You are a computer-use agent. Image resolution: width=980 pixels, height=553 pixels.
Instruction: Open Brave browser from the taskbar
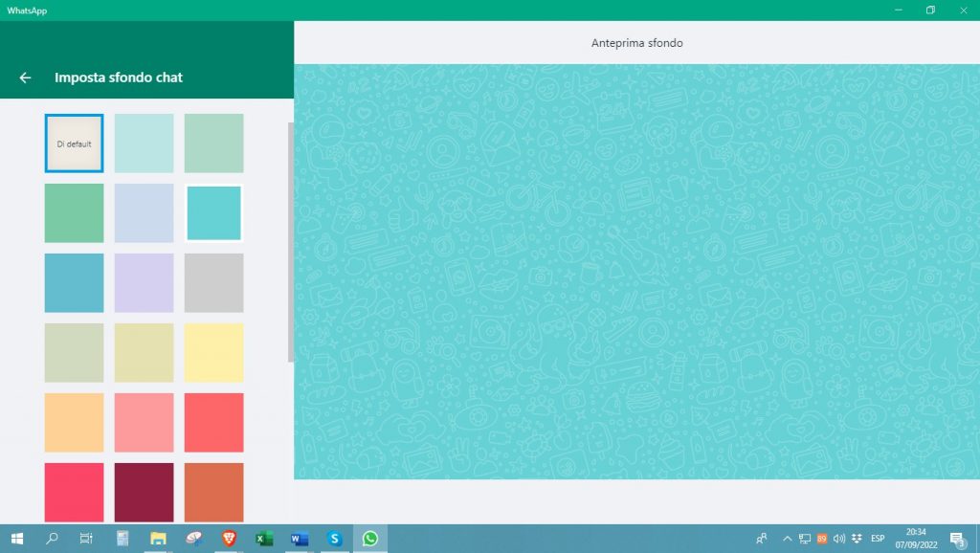pos(229,539)
